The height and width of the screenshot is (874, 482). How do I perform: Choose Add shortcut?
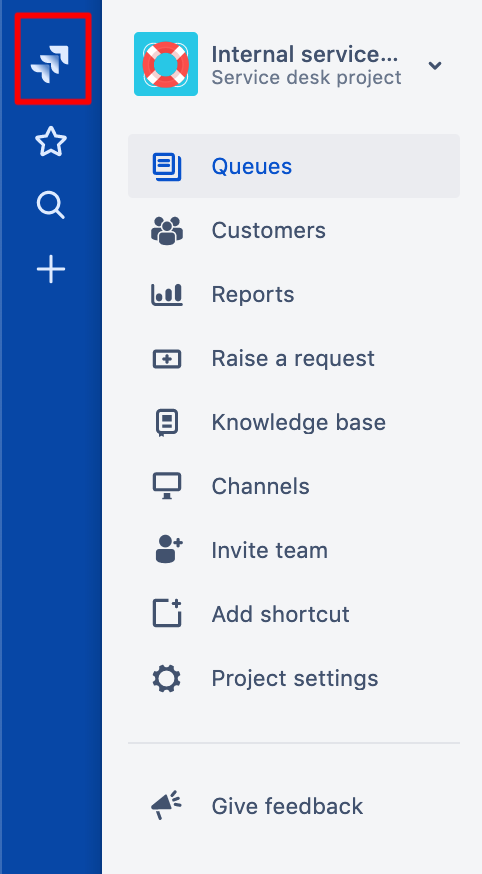point(280,614)
